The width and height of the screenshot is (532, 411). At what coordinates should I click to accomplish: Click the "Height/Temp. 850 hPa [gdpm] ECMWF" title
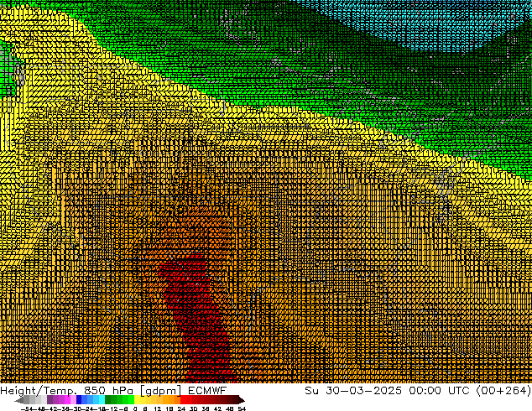[113, 390]
